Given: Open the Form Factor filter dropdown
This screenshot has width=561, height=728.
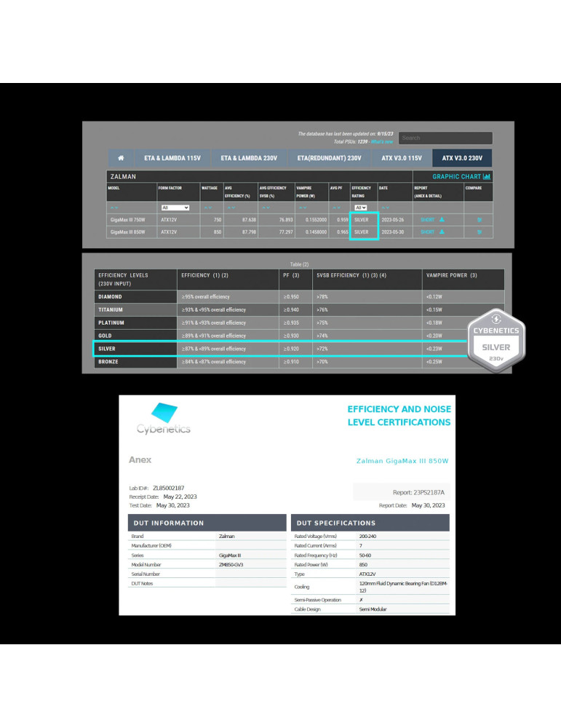Looking at the screenshot, I should [175, 207].
